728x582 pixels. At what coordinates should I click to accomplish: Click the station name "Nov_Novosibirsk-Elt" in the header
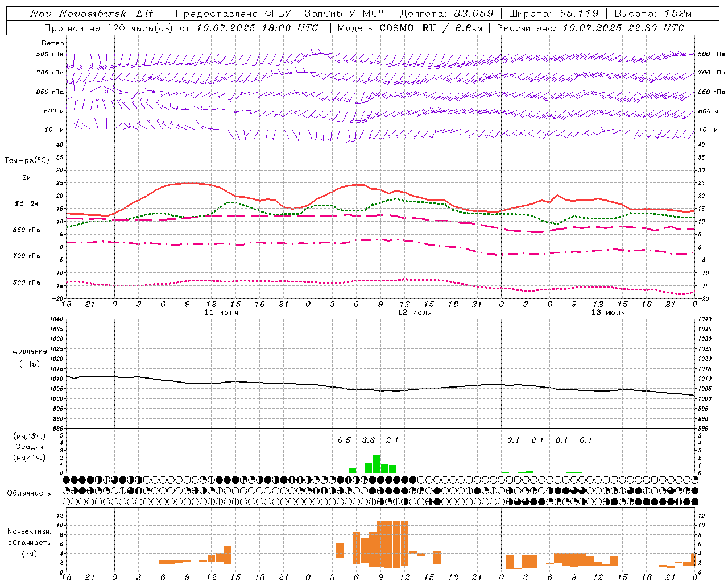(92, 14)
